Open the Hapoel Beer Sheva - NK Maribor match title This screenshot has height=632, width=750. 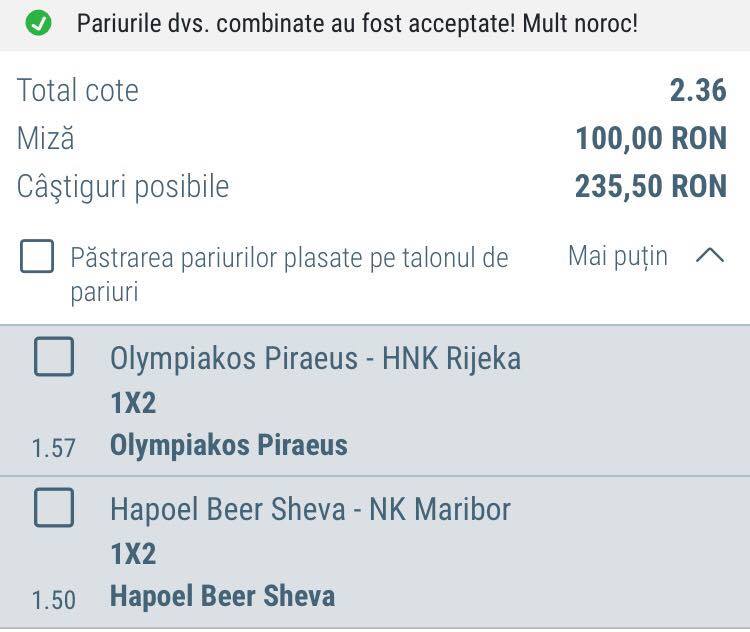[310, 509]
